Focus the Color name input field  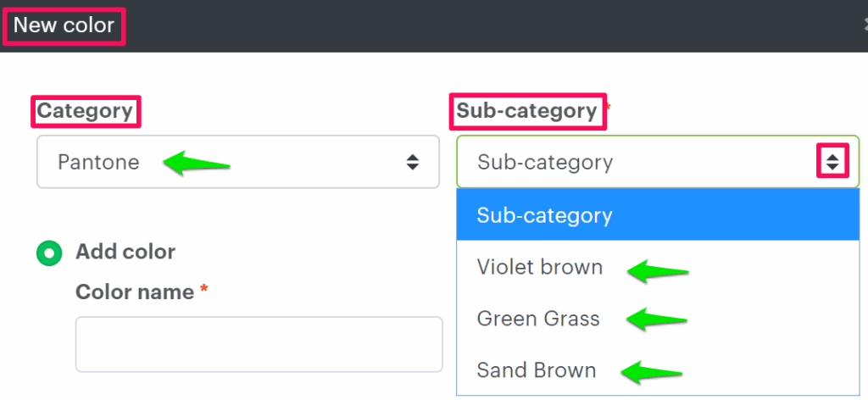[x=259, y=344]
